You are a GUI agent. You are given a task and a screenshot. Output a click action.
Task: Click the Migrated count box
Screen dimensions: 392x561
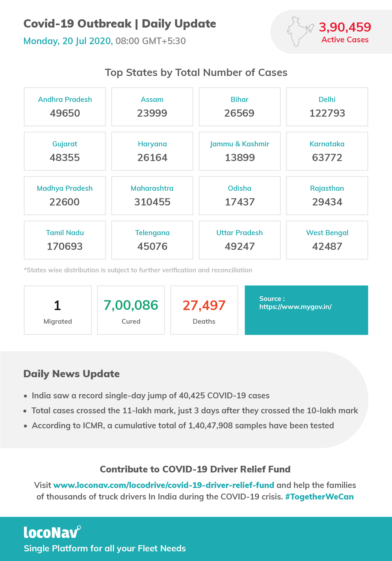pyautogui.click(x=57, y=310)
